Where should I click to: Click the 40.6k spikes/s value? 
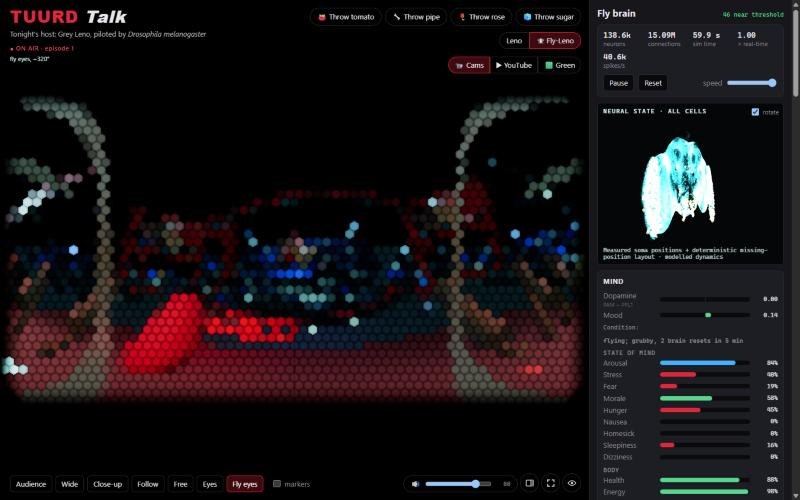pyautogui.click(x=614, y=57)
